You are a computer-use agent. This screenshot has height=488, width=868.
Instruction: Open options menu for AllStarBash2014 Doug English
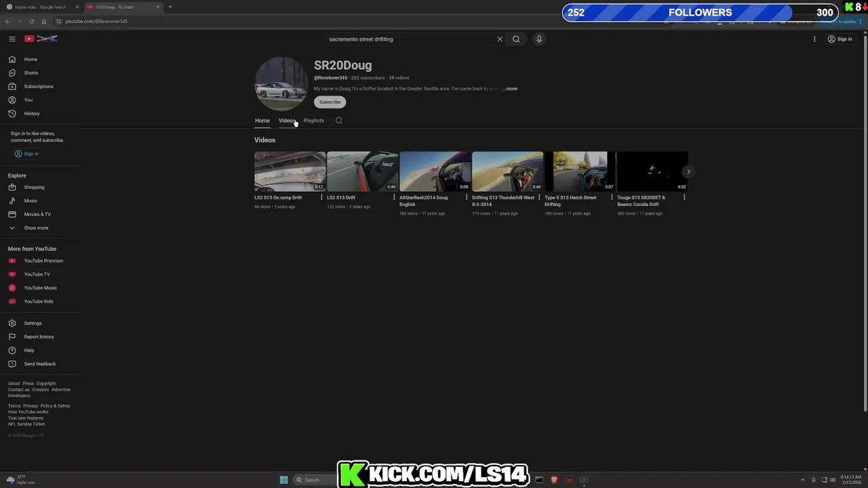point(467,197)
